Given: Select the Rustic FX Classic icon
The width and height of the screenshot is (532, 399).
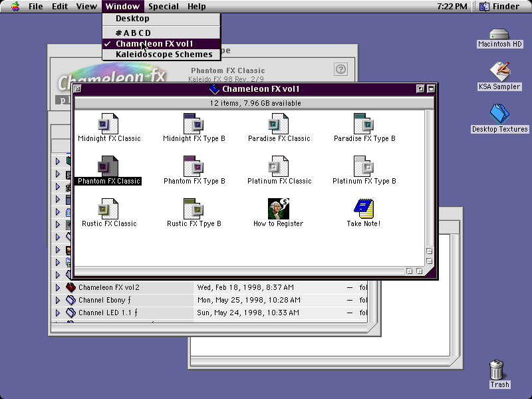Looking at the screenshot, I should point(108,209).
